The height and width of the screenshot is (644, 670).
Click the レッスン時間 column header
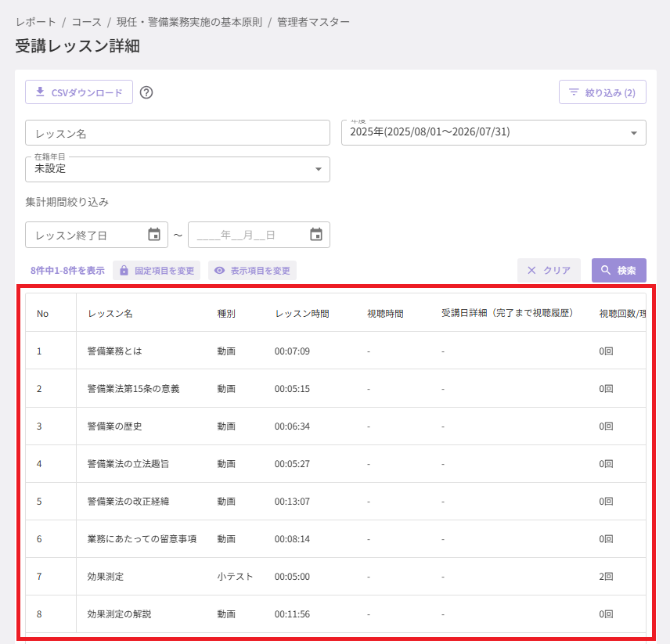[x=302, y=314]
